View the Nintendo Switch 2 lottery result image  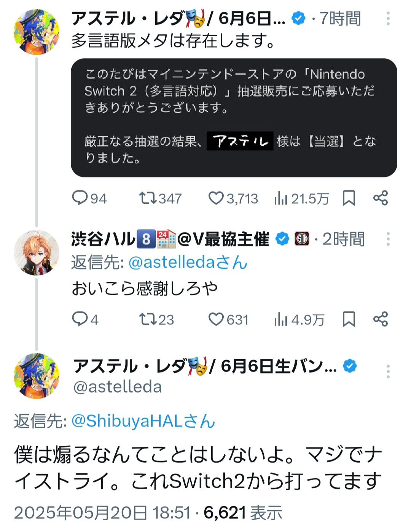pyautogui.click(x=234, y=118)
